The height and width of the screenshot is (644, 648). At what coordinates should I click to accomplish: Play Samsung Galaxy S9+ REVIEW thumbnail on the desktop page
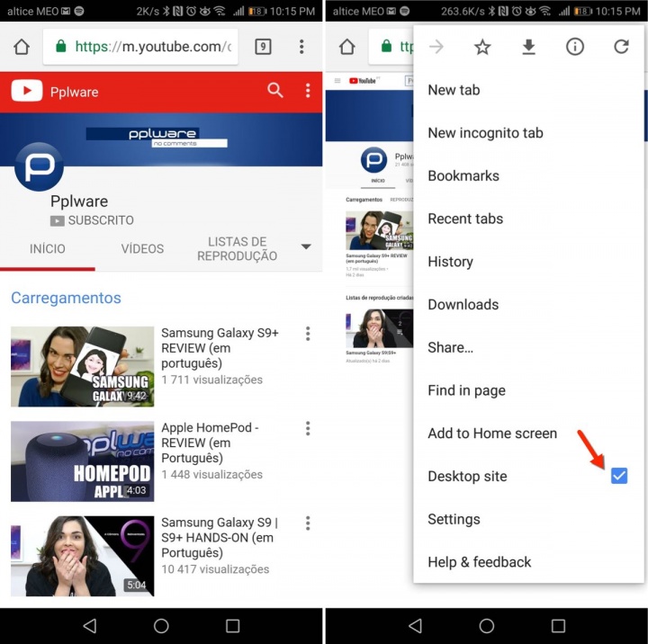[380, 230]
